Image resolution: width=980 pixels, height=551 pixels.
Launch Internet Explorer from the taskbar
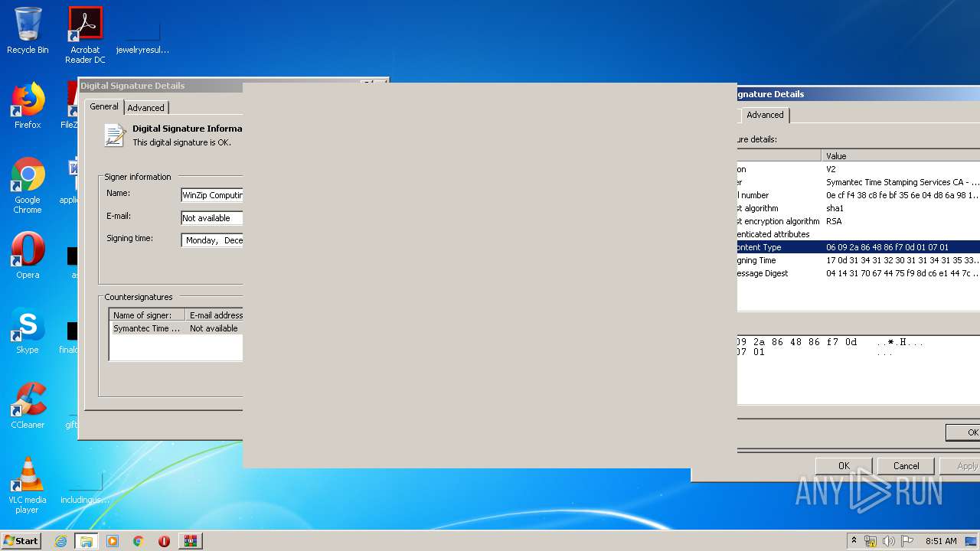[x=60, y=541]
